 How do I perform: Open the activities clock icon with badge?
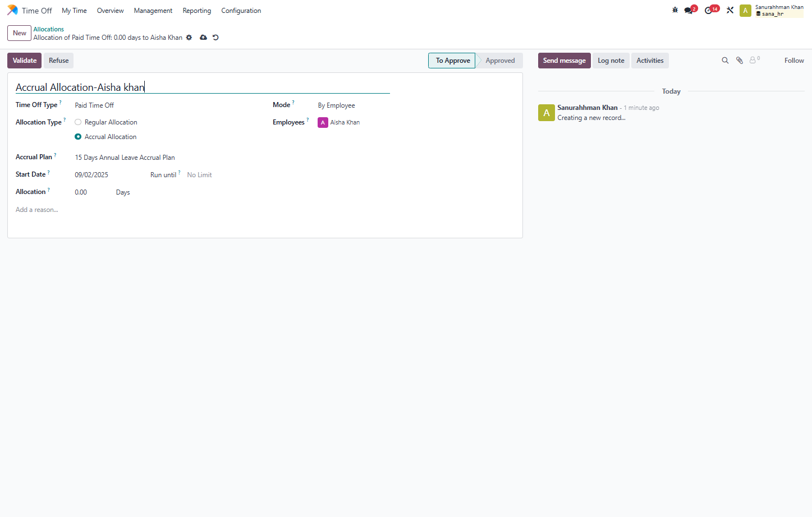(x=709, y=10)
